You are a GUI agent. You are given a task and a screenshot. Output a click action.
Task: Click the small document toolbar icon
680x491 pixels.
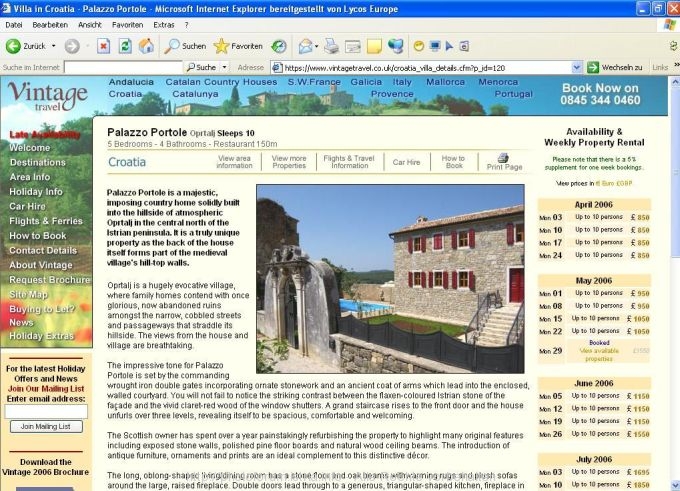pos(464,46)
